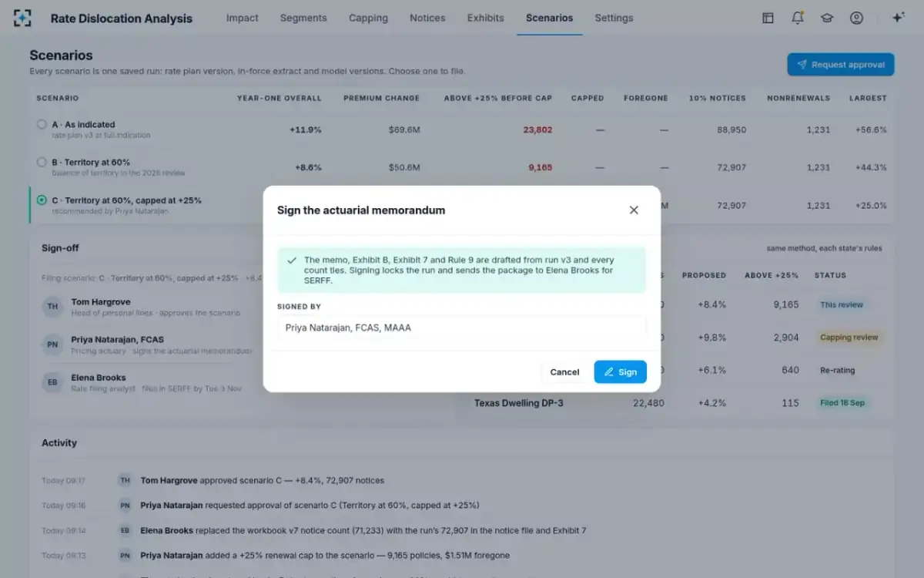Open the notifications bell
924x578 pixels.
[x=798, y=18]
